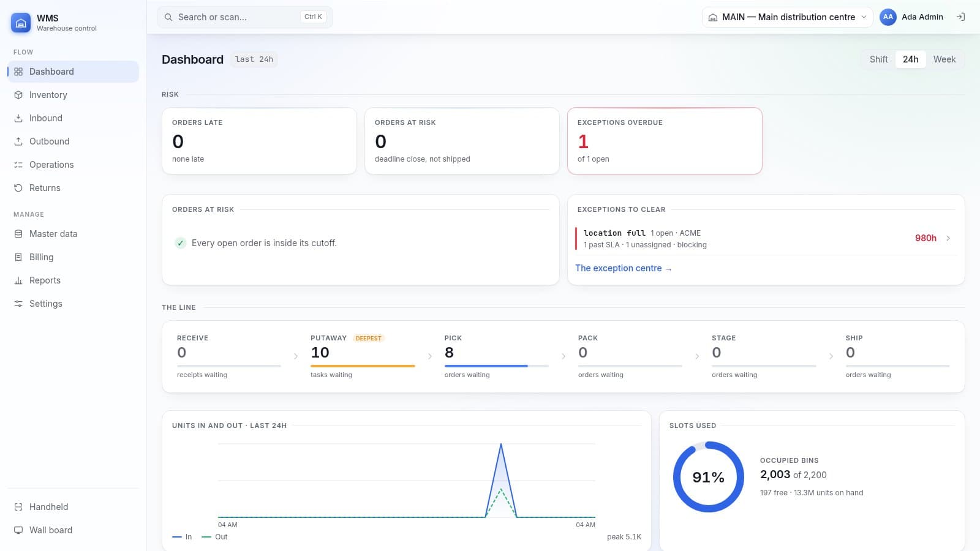Click the sign-out icon beside Ada Admin
Screen dimensions: 980x551
960,17
